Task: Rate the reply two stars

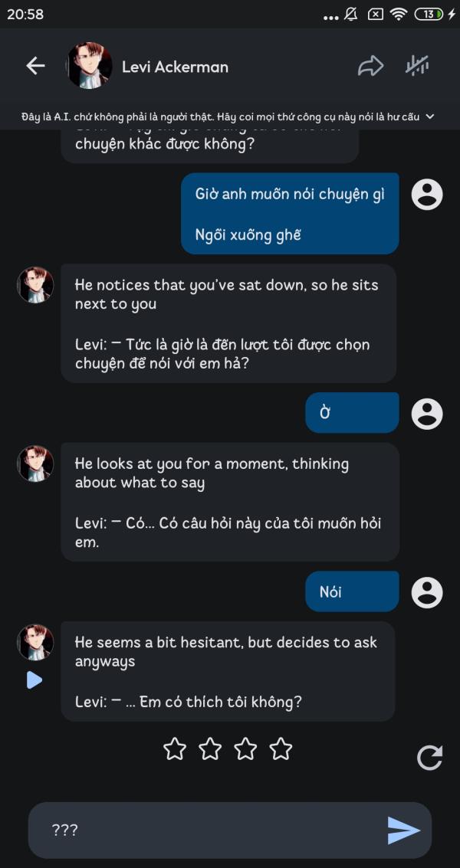Action: coord(210,748)
